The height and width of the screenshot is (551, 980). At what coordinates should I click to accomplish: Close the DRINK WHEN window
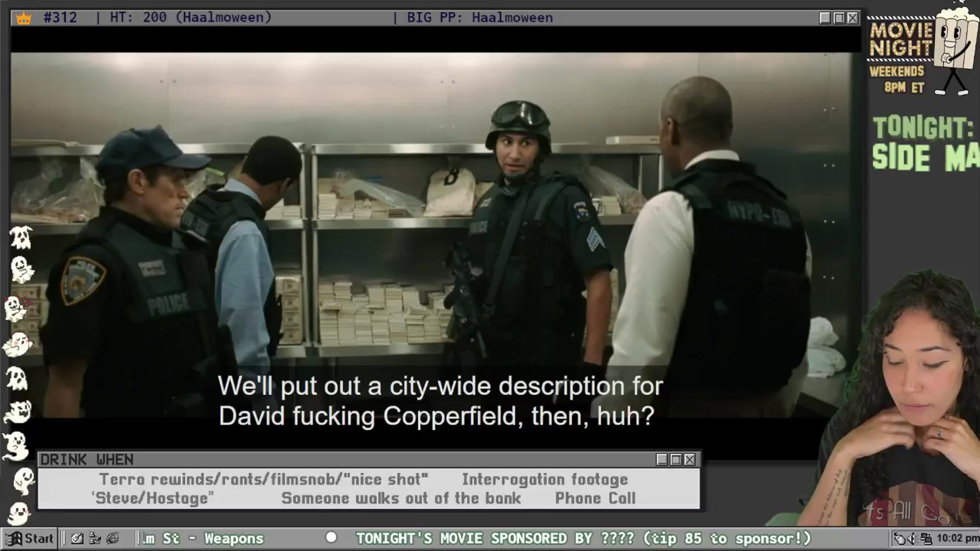coord(690,460)
